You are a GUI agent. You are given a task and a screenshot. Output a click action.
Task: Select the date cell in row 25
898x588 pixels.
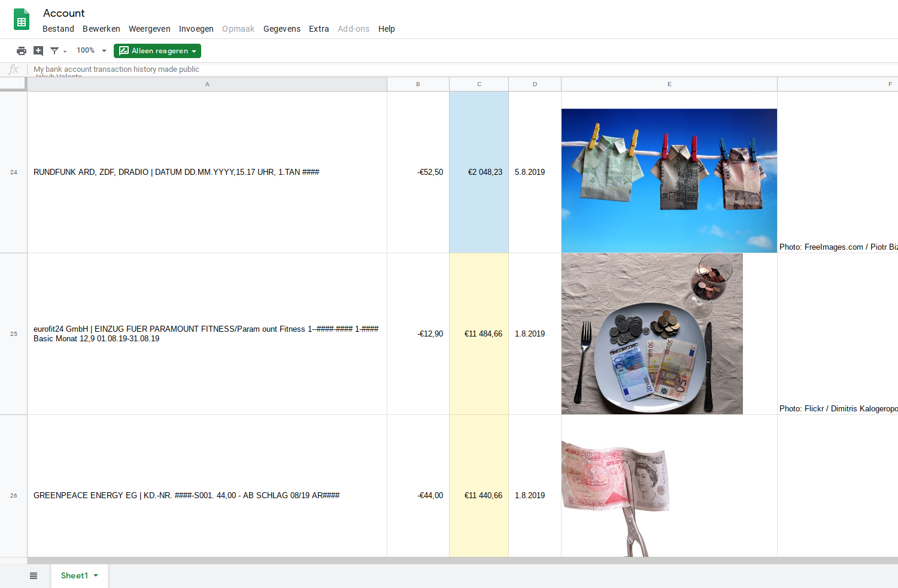[535, 334]
